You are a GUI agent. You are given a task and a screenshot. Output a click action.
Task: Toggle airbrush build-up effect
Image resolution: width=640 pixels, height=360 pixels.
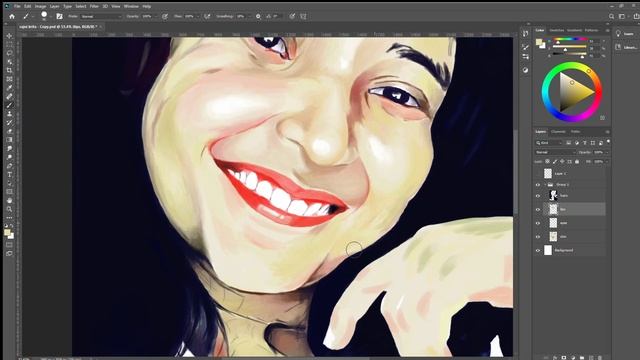(x=207, y=16)
